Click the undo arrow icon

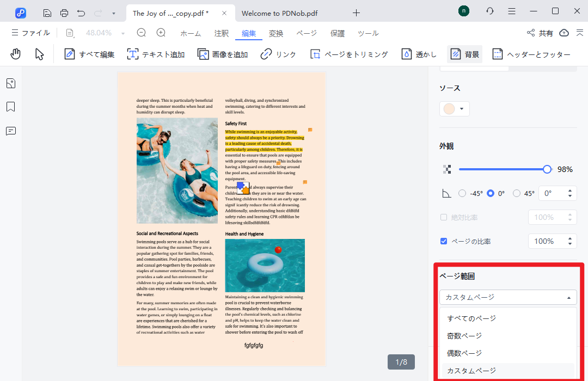(x=81, y=13)
